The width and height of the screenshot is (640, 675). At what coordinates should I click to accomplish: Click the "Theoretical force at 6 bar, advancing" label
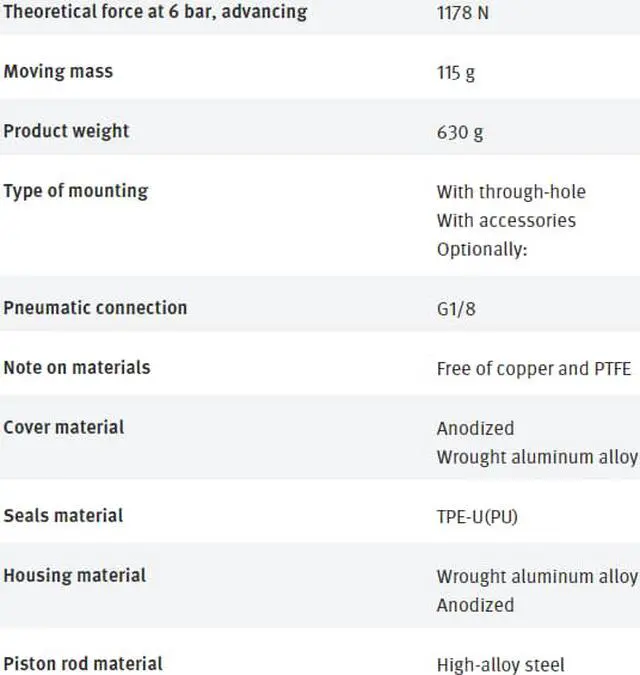155,12
